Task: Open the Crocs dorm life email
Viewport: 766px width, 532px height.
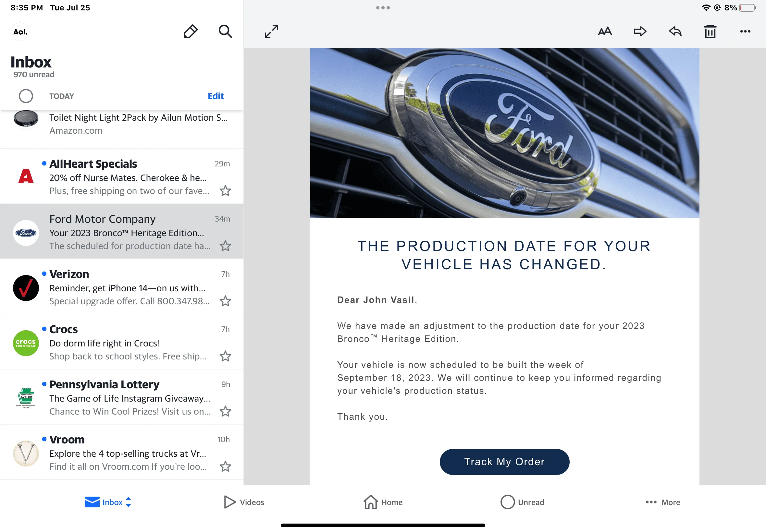Action: 122,342
